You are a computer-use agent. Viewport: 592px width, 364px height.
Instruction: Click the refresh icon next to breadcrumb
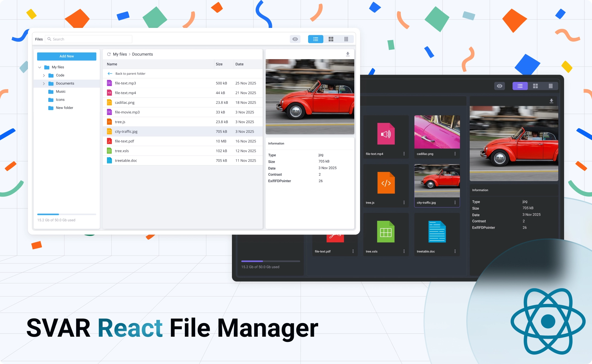tap(109, 54)
